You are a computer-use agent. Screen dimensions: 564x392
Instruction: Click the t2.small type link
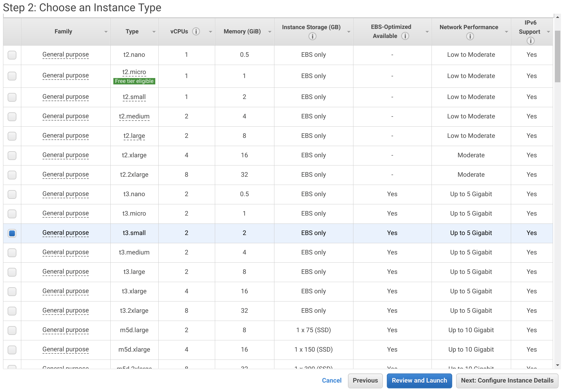(134, 97)
